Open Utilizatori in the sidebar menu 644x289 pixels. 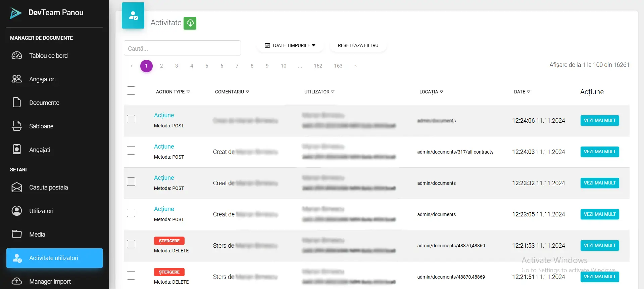pos(41,211)
